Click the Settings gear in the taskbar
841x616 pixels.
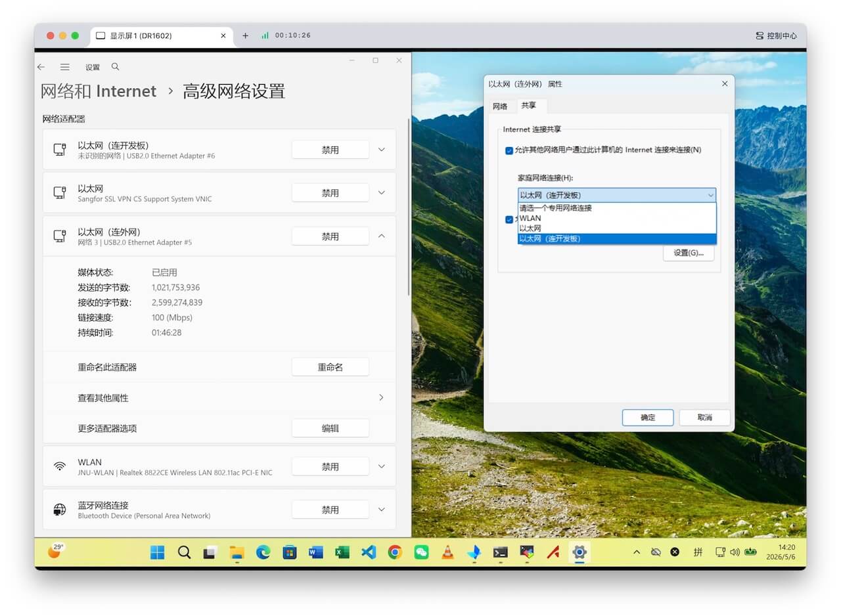click(579, 552)
